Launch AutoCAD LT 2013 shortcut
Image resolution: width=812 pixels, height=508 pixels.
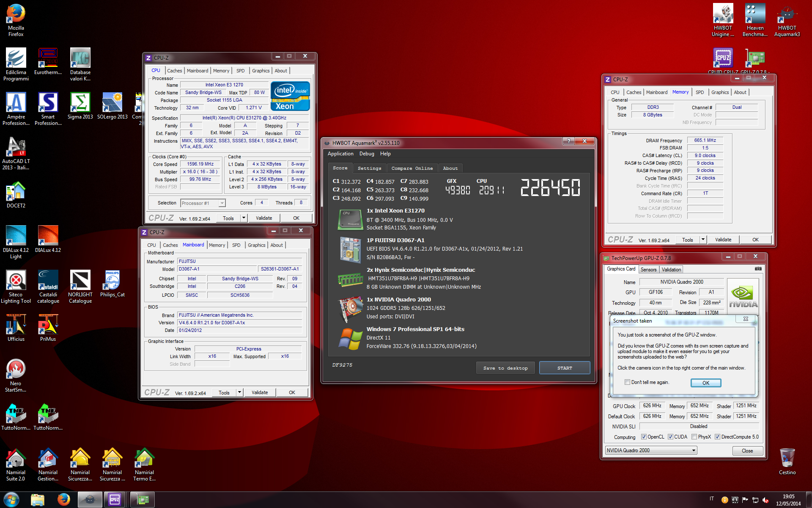click(x=16, y=153)
